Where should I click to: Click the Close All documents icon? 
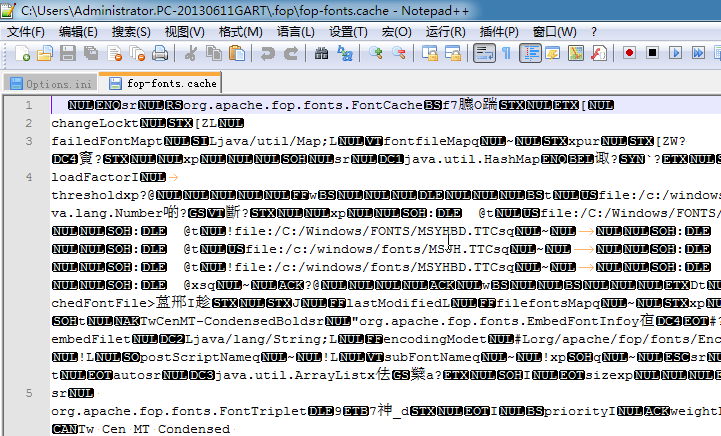click(137, 53)
